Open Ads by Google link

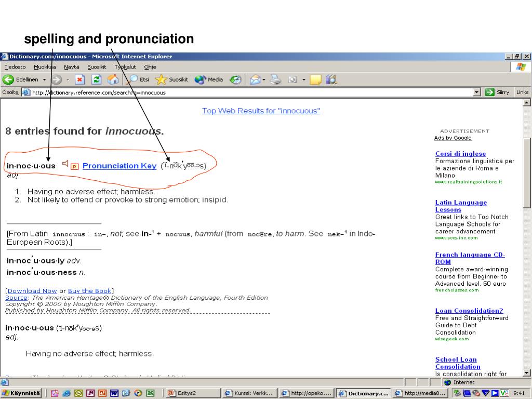pos(453,138)
